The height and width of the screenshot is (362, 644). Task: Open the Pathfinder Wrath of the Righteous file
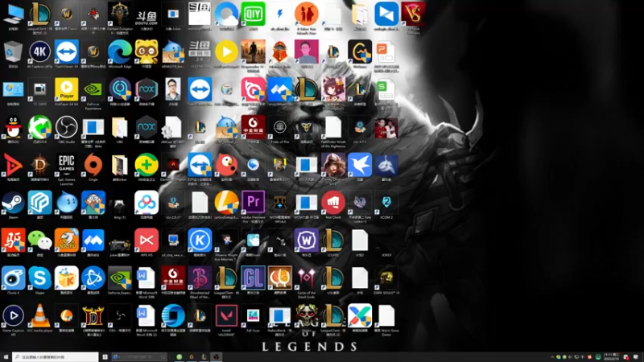(x=333, y=131)
